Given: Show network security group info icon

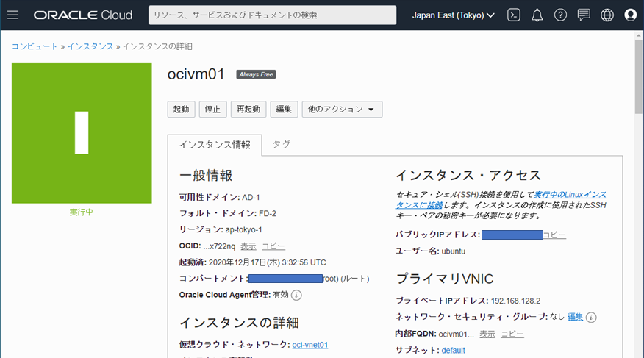Looking at the screenshot, I should (591, 318).
